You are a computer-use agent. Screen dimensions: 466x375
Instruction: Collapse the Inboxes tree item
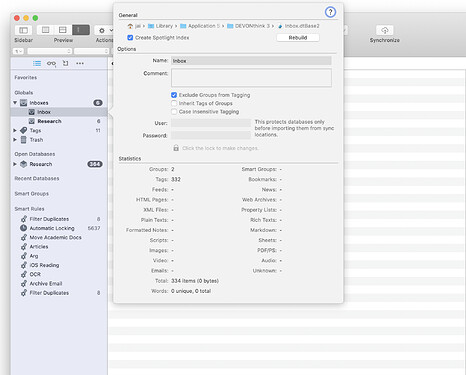[15, 103]
